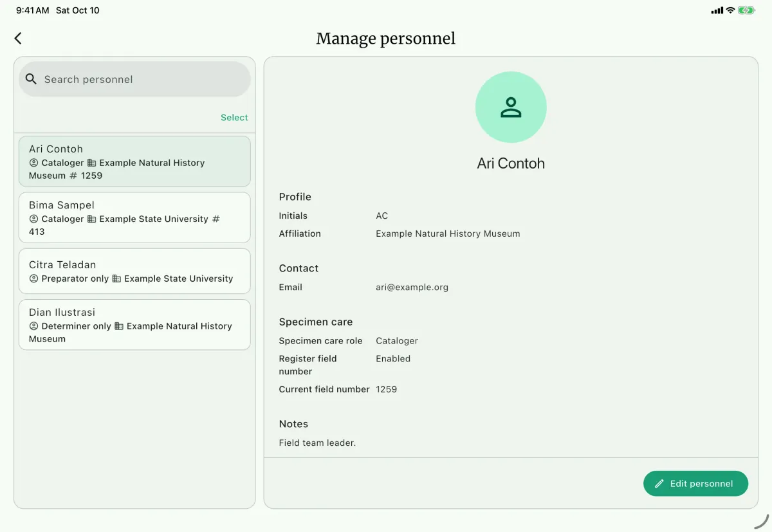Click role icon in Ari Contoh row
Image resolution: width=772 pixels, height=532 pixels.
pyautogui.click(x=33, y=163)
